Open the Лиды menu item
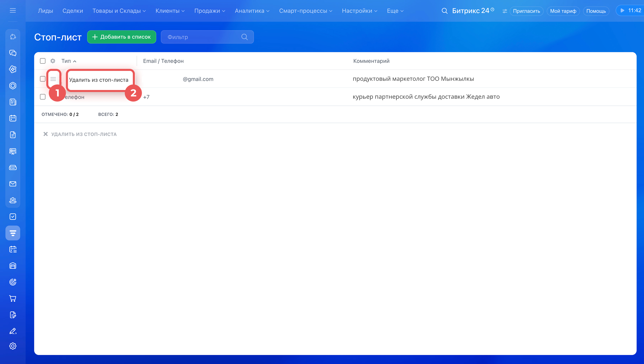Screen dimensions: 644x364 (x=45, y=11)
